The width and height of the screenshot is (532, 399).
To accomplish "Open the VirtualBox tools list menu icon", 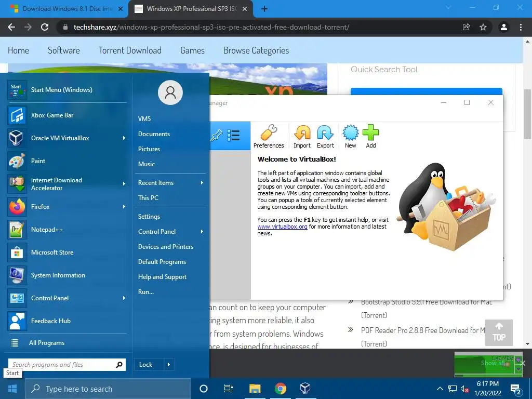I will point(233,136).
